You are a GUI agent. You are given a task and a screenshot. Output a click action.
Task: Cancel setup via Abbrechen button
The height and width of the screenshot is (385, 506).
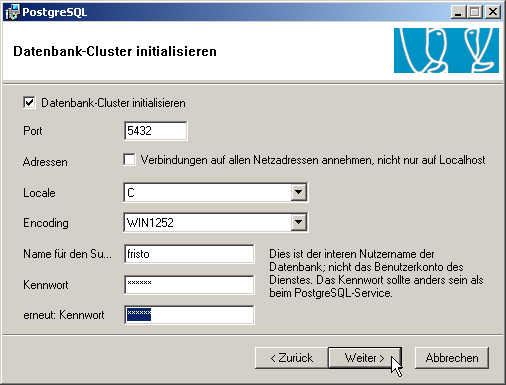coord(452,358)
